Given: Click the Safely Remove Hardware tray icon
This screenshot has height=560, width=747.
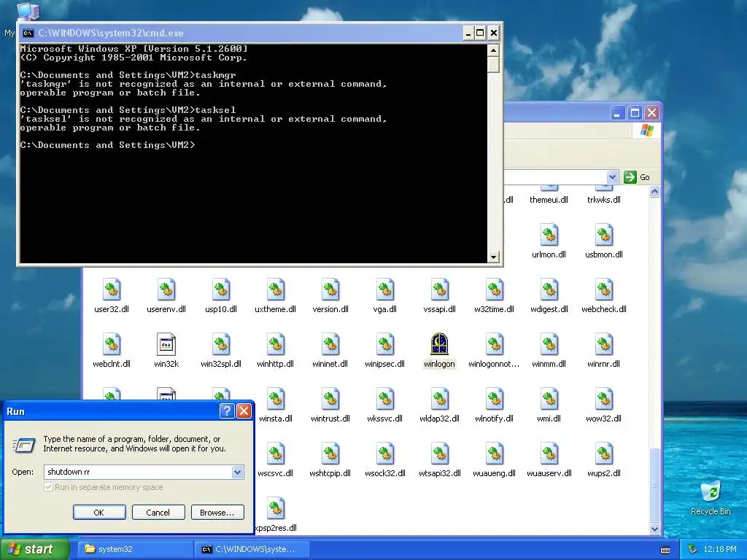Looking at the screenshot, I should [692, 550].
